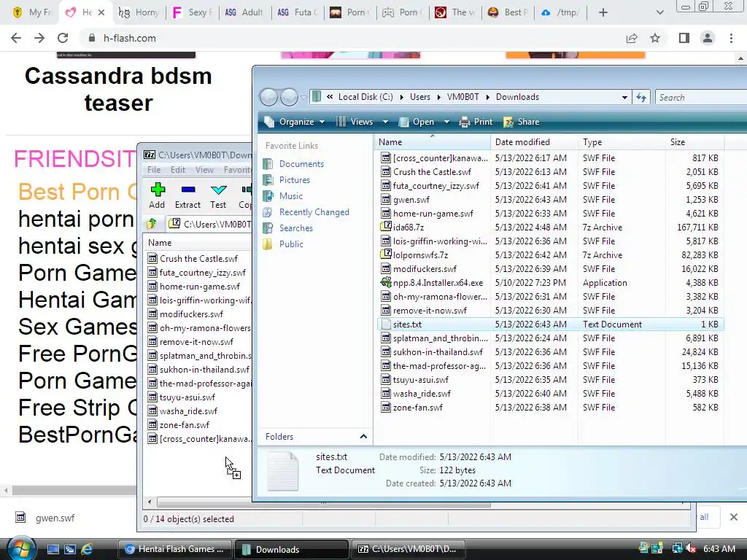Go back in the Explorer window

pos(268,97)
